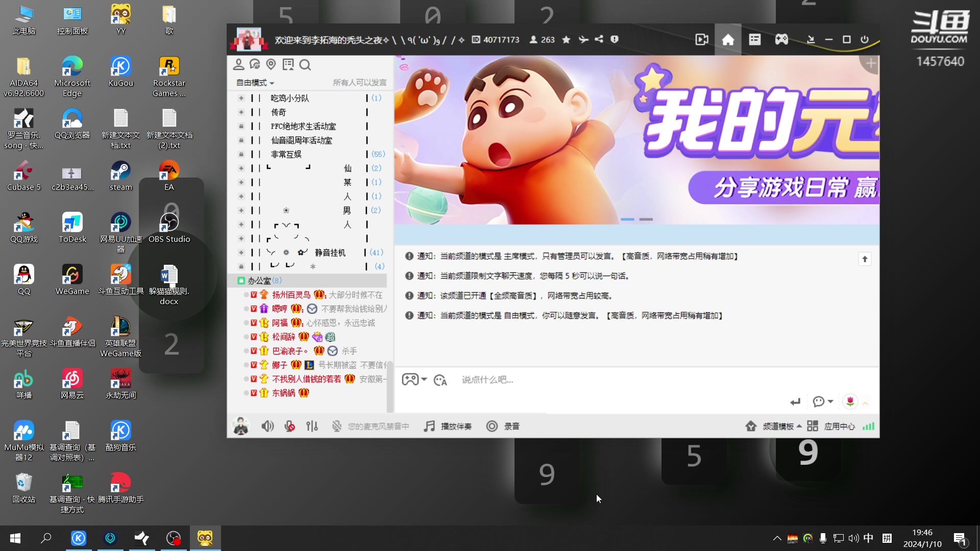The image size is (980, 551).
Task: Click the share channel icon
Action: pyautogui.click(x=599, y=39)
